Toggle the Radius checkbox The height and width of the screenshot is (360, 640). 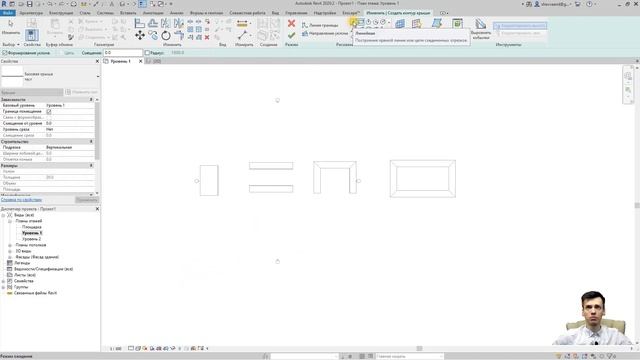pyautogui.click(x=147, y=53)
